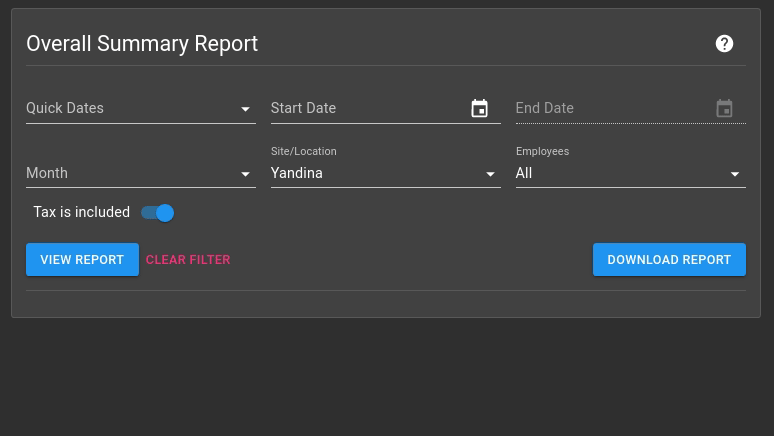The height and width of the screenshot is (436, 774).
Task: Click the End Date calendar icon
Action: (724, 109)
